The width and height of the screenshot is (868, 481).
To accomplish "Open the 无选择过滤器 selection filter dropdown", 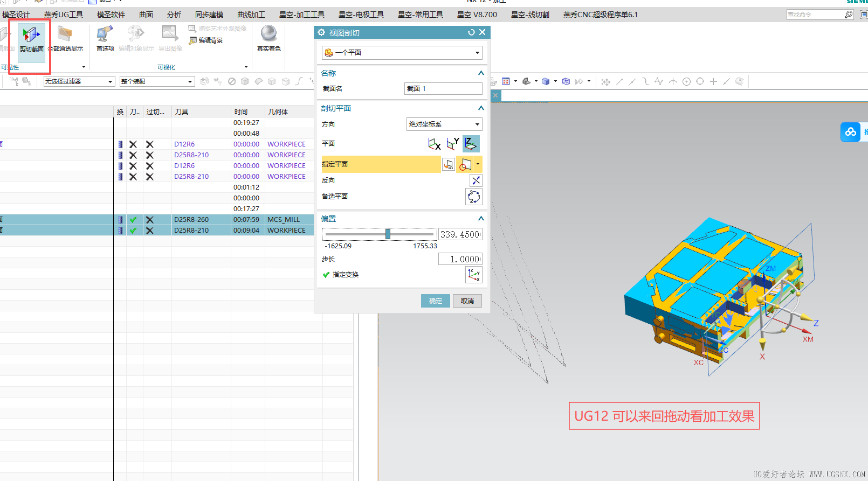I will coord(79,81).
